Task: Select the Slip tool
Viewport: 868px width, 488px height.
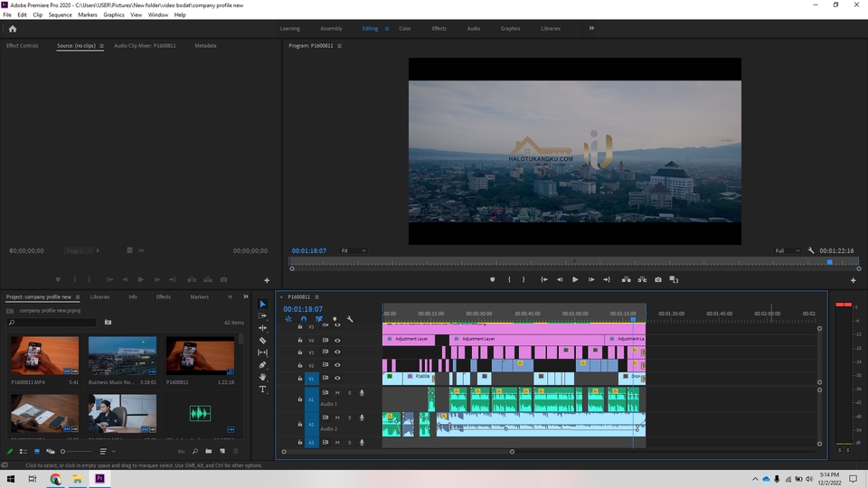Action: pyautogui.click(x=262, y=352)
